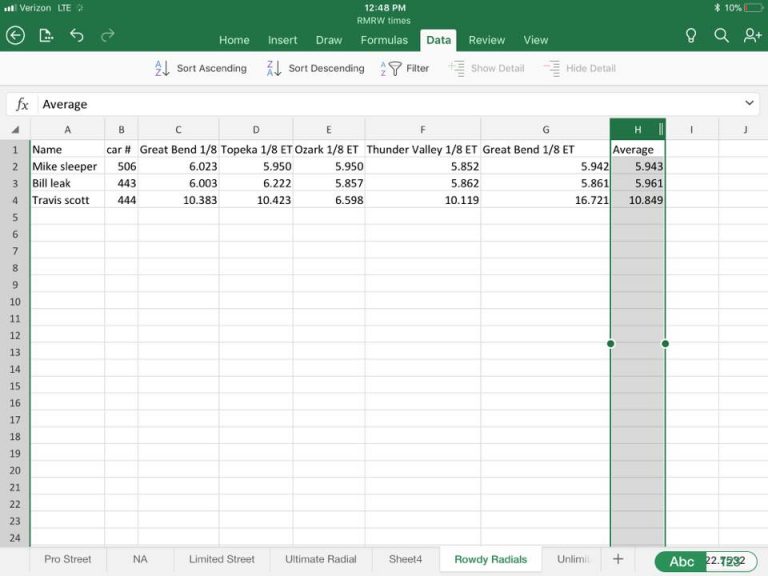768x576 pixels.
Task: Tap the Share person icon
Action: click(752, 35)
